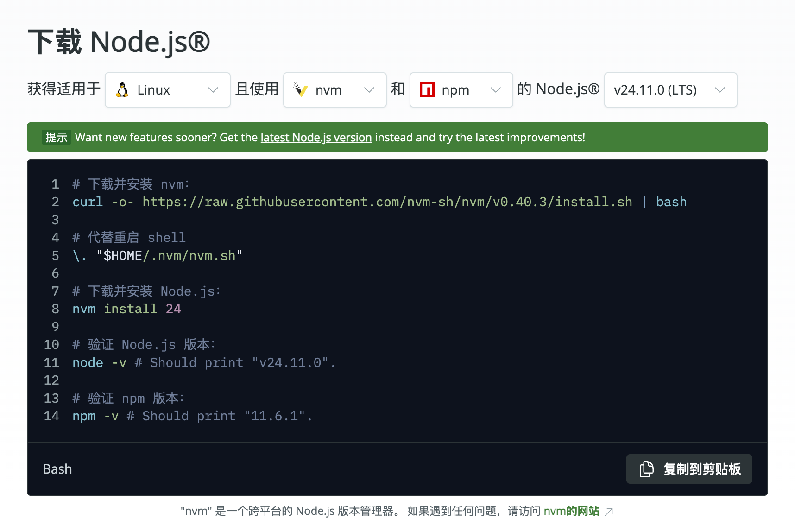Click the copy icon inside 复制到剪贴板 button
The image size is (795, 532).
point(646,469)
